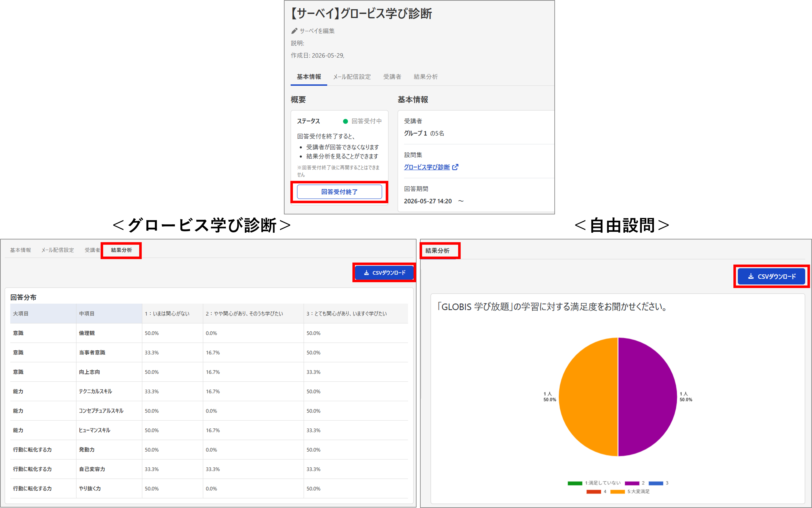
Task: Click the red legend swatch labeled 4
Action: tap(594, 492)
